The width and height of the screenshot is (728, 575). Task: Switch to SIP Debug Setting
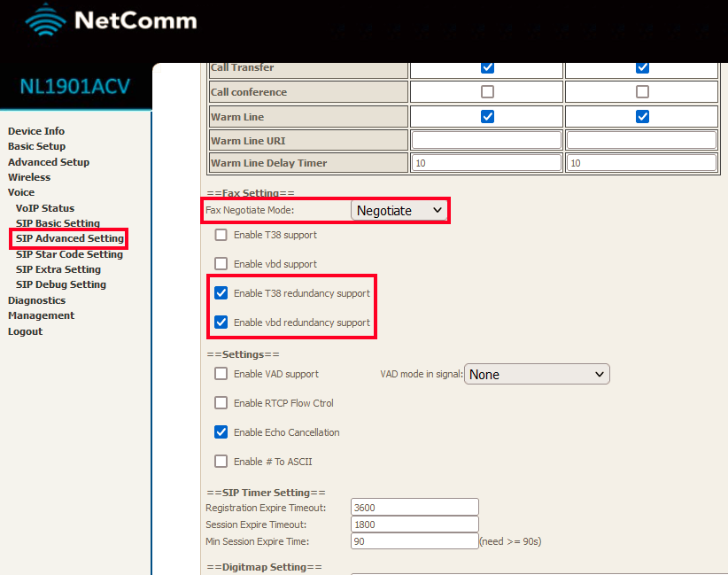tap(60, 284)
